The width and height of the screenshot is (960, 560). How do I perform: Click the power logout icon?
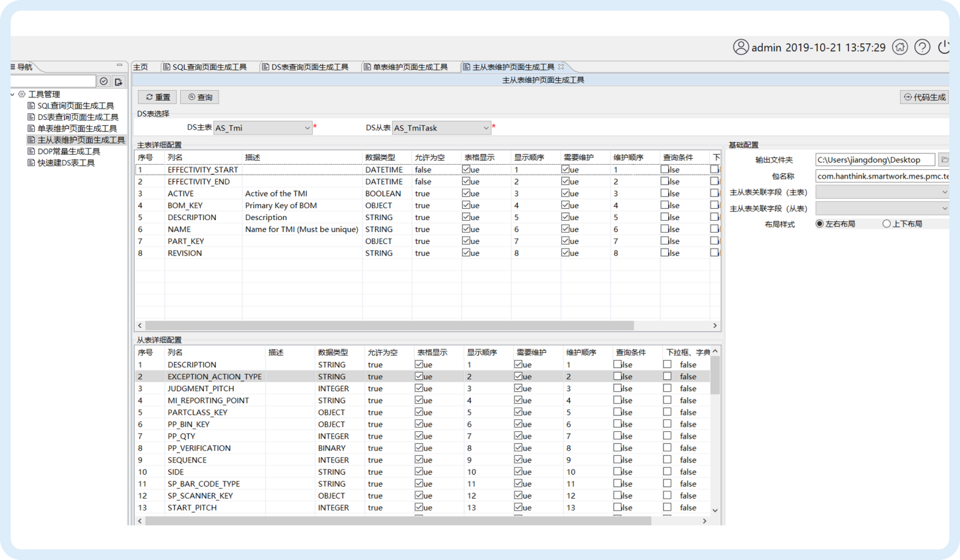tap(943, 47)
